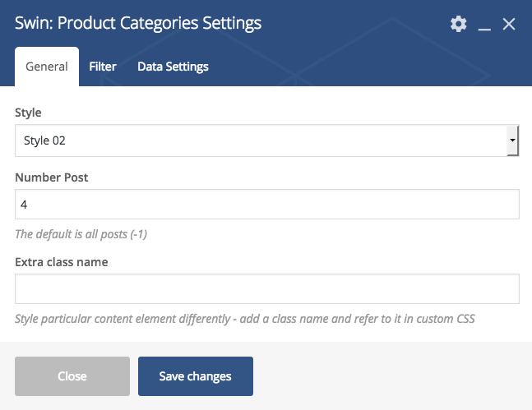Click the Extra class name label
532x410 pixels.
[x=62, y=262]
